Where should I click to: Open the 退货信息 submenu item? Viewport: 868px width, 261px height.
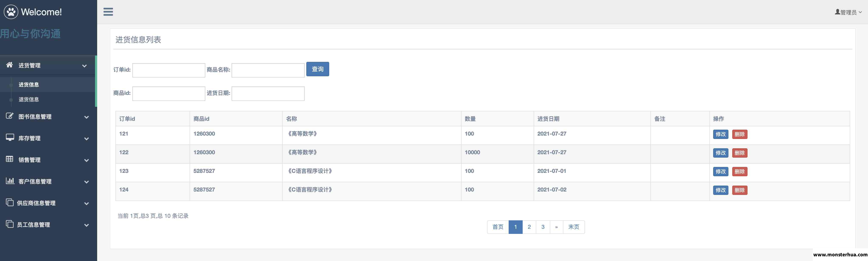pos(29,100)
